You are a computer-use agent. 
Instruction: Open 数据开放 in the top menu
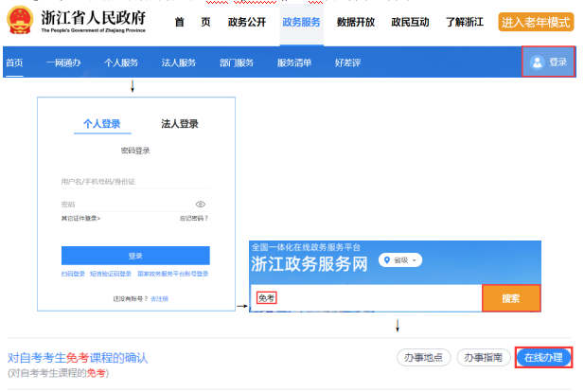[x=355, y=22]
